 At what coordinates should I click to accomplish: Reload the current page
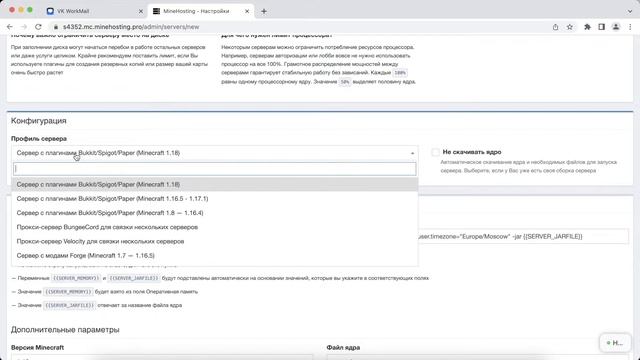38,27
